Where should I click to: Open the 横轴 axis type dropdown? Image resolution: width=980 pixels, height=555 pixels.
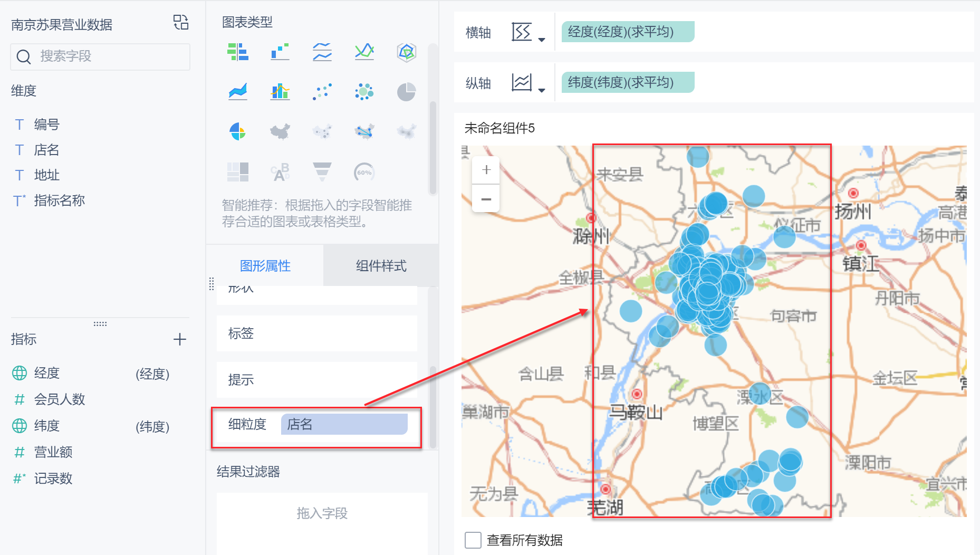click(528, 33)
